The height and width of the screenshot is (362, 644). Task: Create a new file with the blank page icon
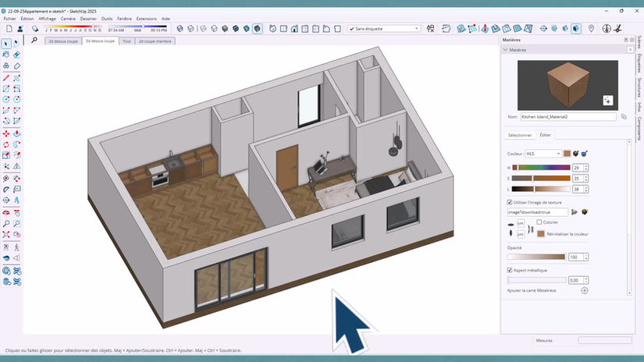(9, 29)
